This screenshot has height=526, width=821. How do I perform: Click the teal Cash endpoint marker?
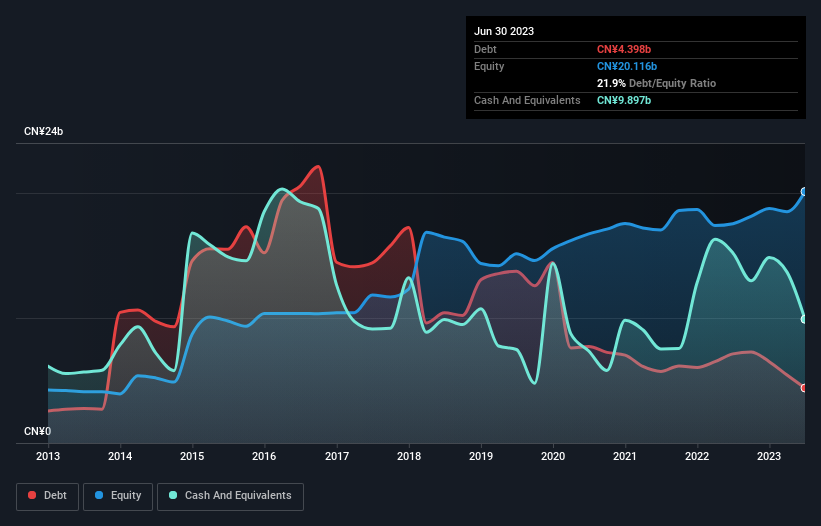pos(804,319)
